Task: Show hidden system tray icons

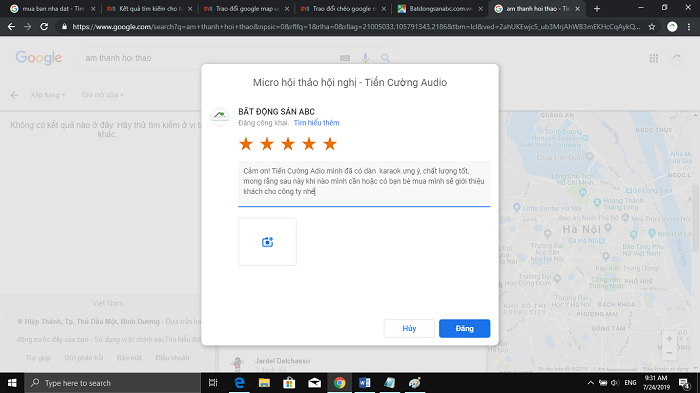Action: (x=591, y=383)
